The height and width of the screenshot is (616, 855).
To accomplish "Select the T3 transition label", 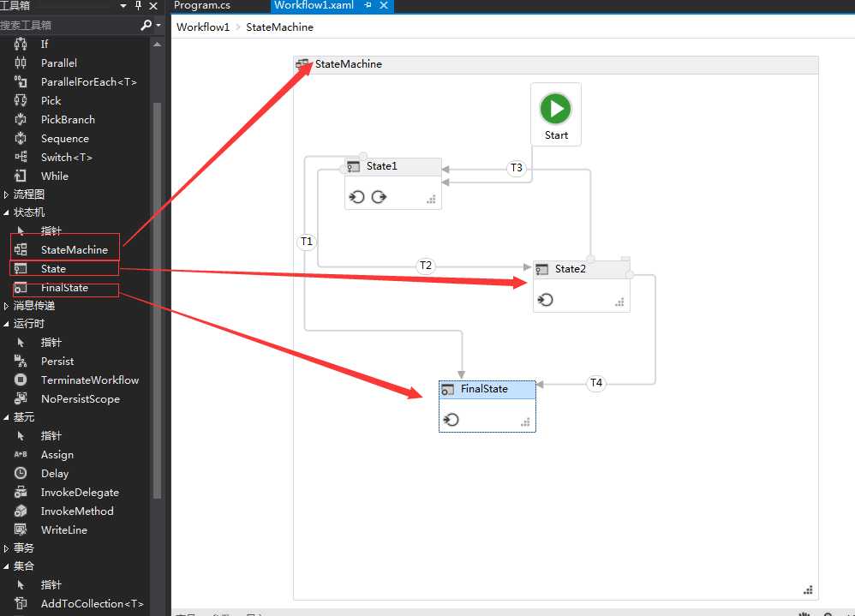I will [x=516, y=167].
